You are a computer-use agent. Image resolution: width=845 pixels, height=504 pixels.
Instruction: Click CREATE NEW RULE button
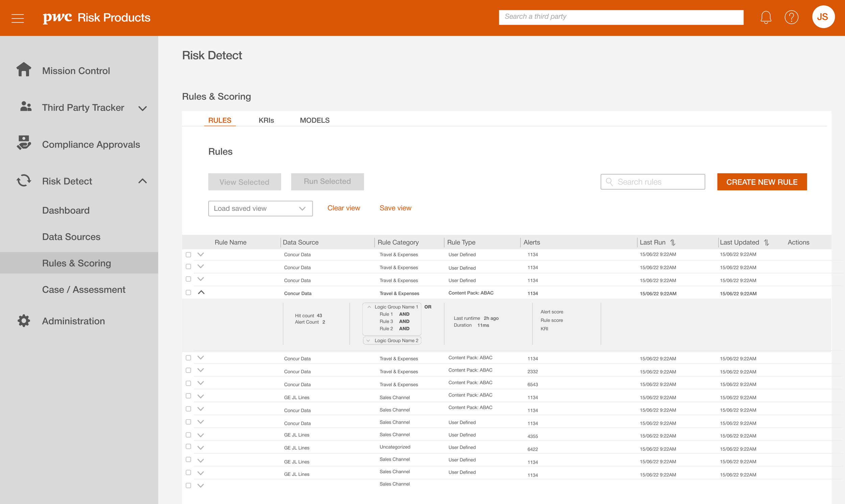(762, 182)
